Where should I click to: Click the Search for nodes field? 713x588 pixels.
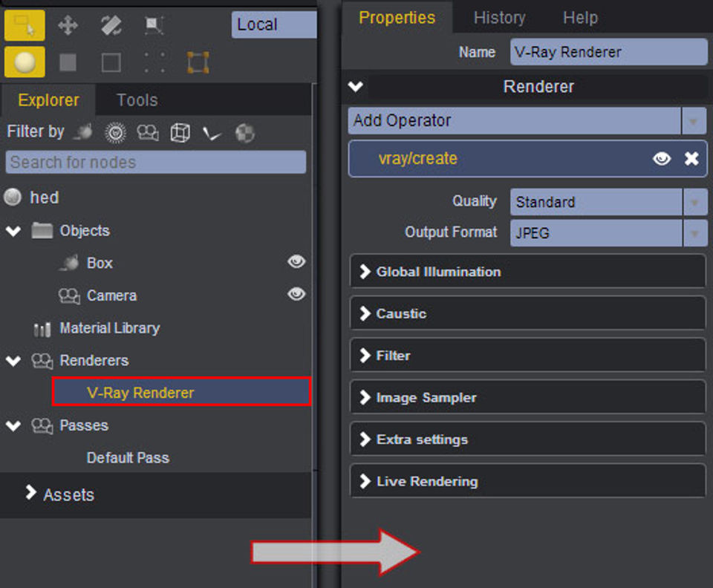(155, 163)
